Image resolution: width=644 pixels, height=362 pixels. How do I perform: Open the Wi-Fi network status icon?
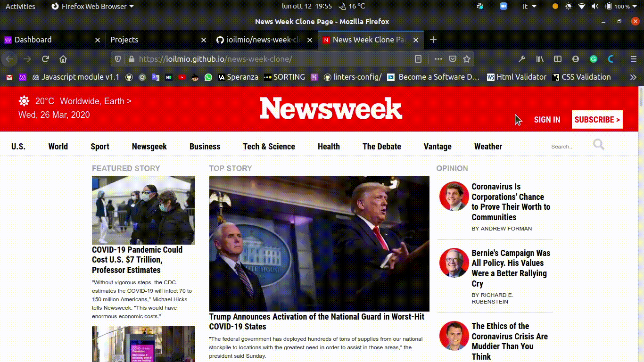coord(582,6)
